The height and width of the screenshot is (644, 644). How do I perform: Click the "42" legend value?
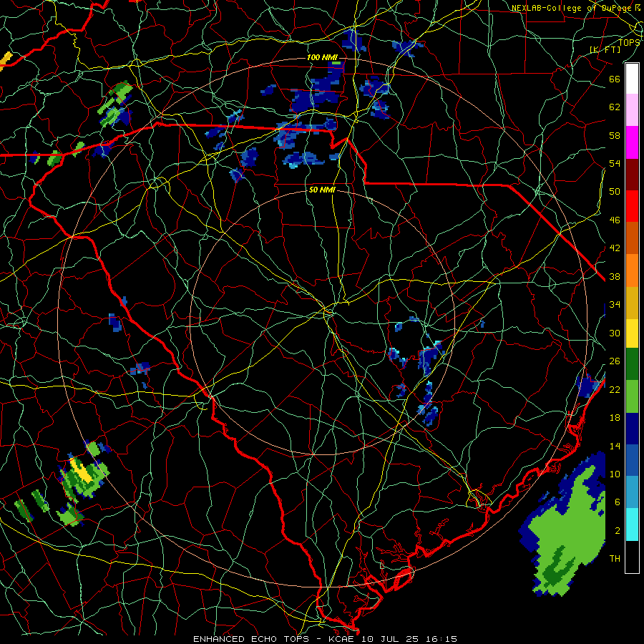coord(615,248)
